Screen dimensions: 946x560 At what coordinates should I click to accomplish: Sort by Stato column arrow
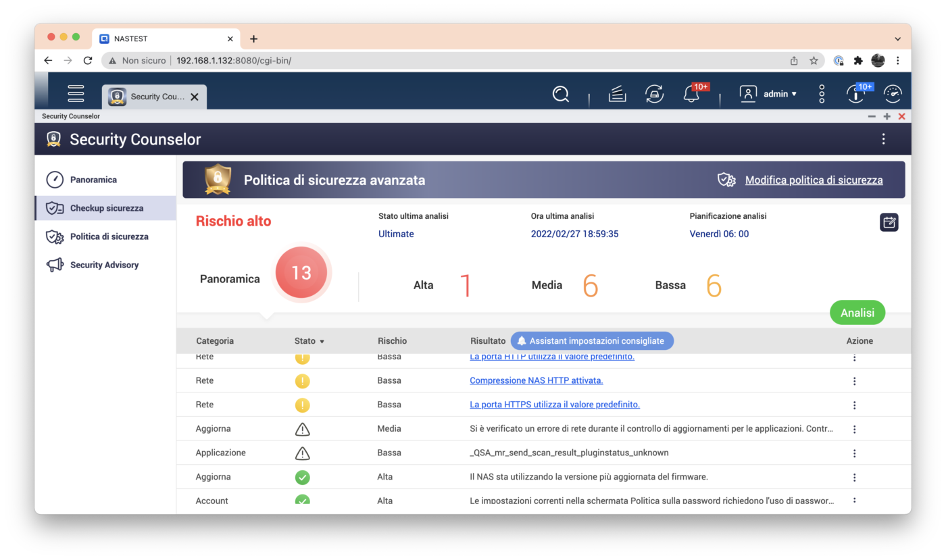pyautogui.click(x=322, y=342)
